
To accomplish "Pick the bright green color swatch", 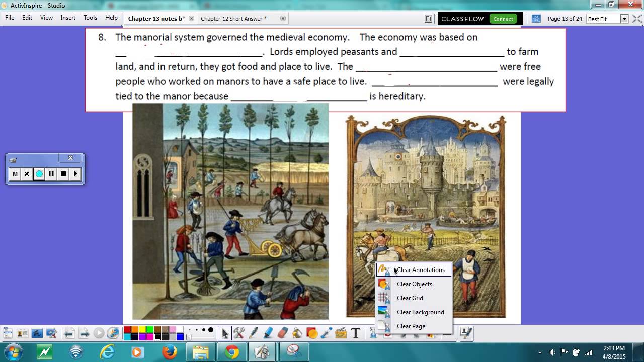I will pyautogui.click(x=149, y=330).
